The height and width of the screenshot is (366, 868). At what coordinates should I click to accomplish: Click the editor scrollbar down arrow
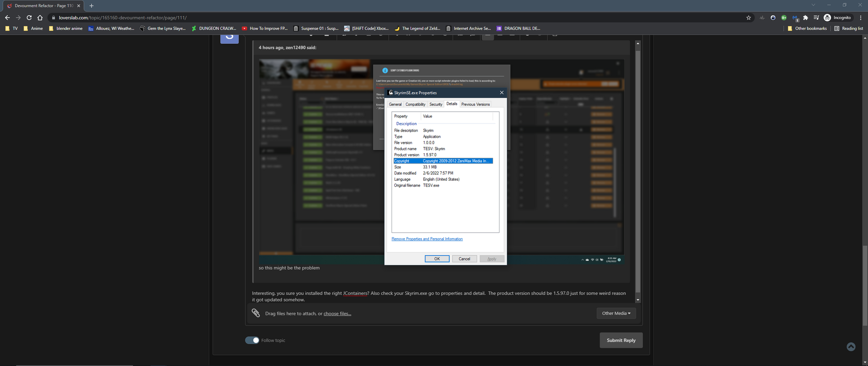(638, 300)
